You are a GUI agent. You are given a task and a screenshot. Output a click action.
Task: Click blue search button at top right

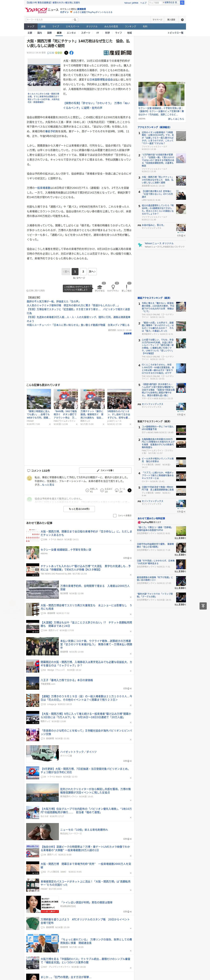coord(183,3)
